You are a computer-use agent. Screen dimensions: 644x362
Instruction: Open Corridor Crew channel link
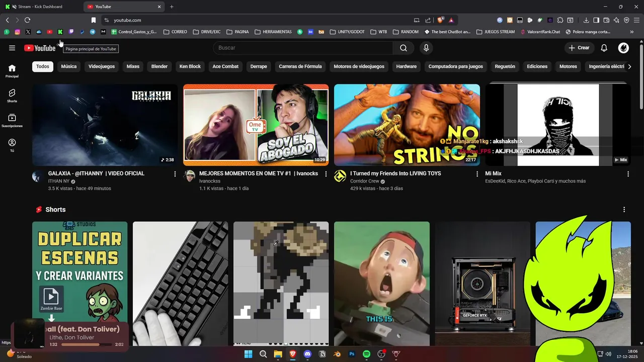pos(366,181)
